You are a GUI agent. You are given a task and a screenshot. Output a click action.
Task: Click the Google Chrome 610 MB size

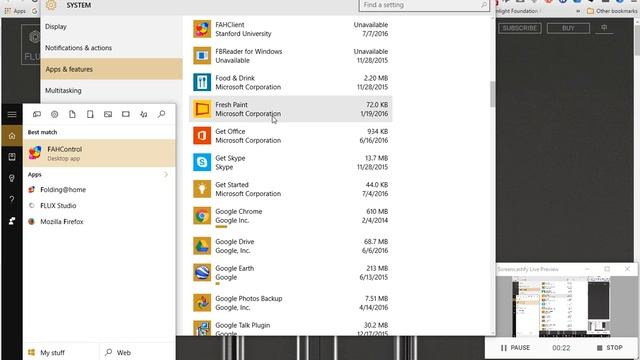(377, 211)
